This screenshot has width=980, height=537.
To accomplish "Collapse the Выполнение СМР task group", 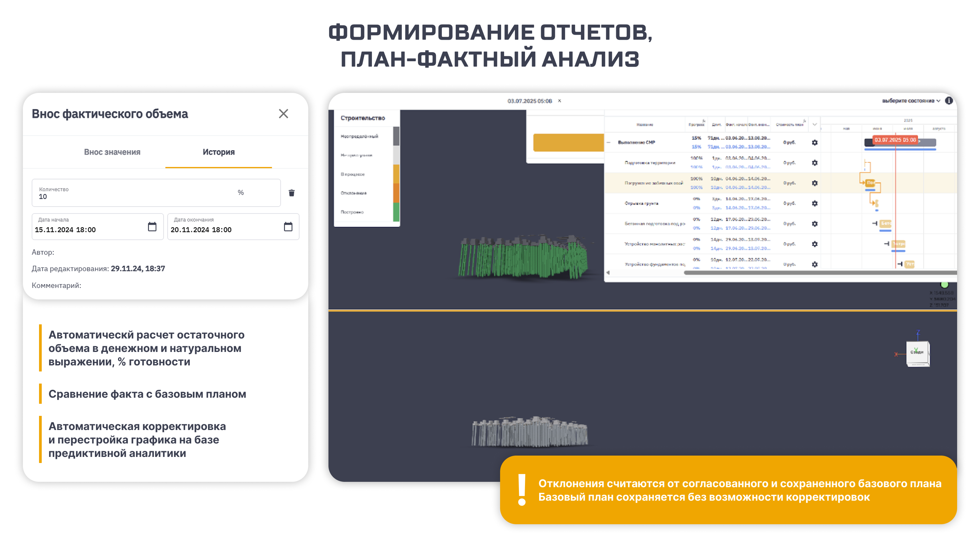I will [609, 143].
